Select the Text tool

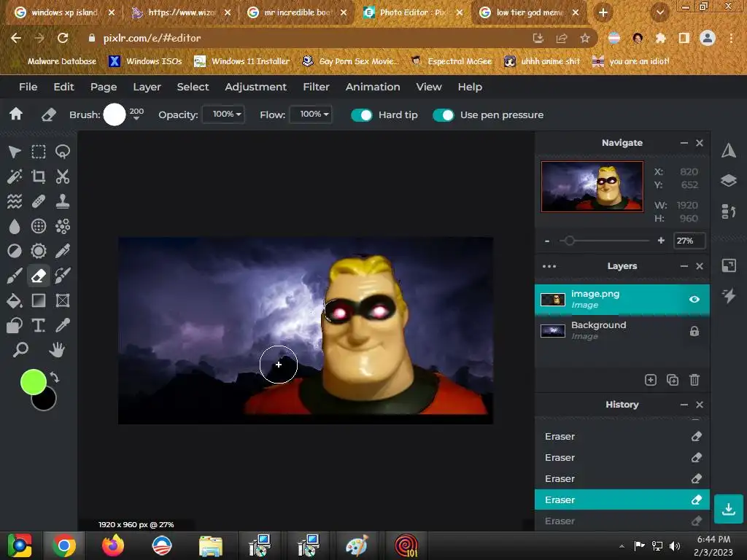(39, 325)
